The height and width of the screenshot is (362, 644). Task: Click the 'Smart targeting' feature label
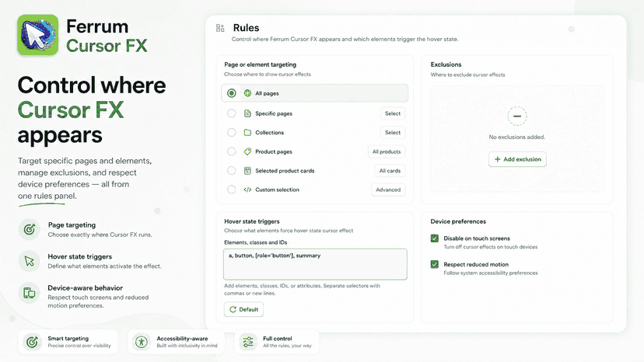(68, 339)
